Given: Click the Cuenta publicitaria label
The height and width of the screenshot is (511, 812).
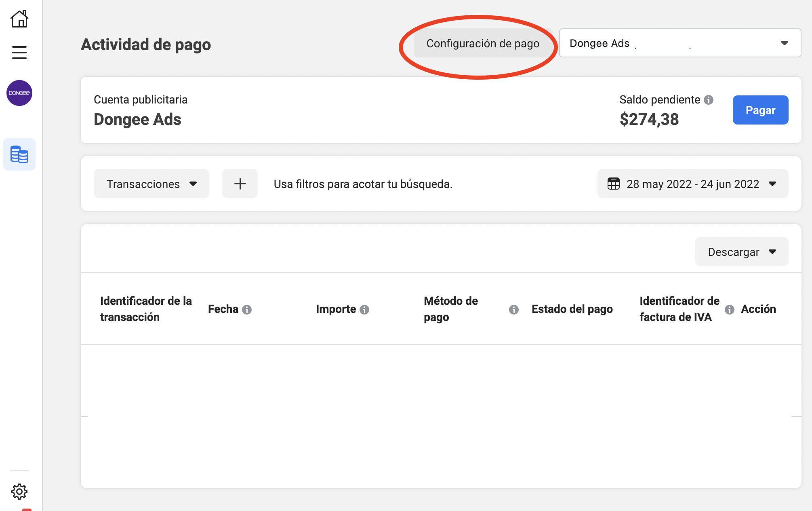Looking at the screenshot, I should (141, 100).
